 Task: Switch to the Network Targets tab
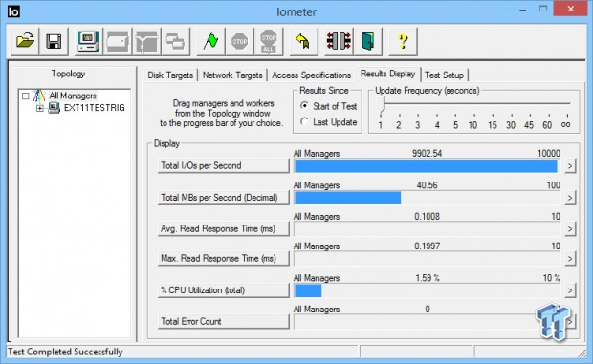232,75
